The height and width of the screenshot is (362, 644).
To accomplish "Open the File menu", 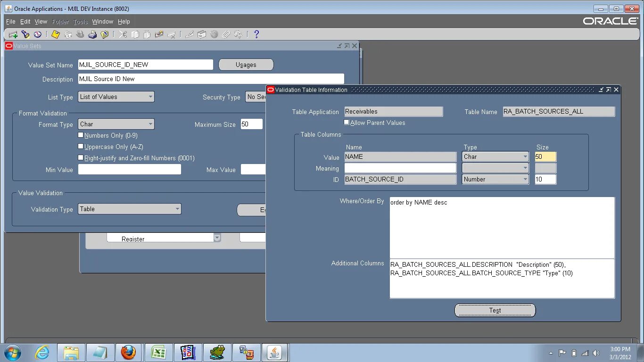I will 10,22.
